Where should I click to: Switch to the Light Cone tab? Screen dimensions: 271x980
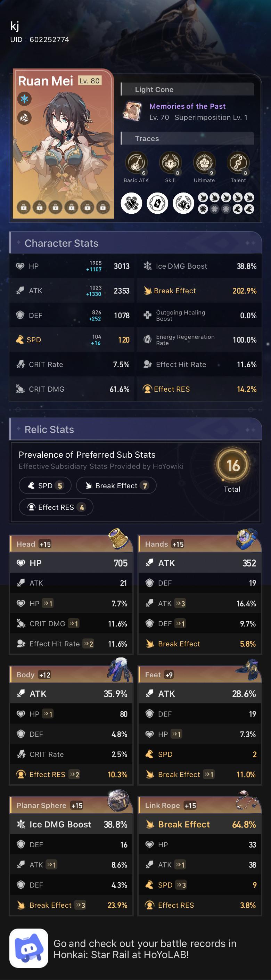click(x=154, y=89)
